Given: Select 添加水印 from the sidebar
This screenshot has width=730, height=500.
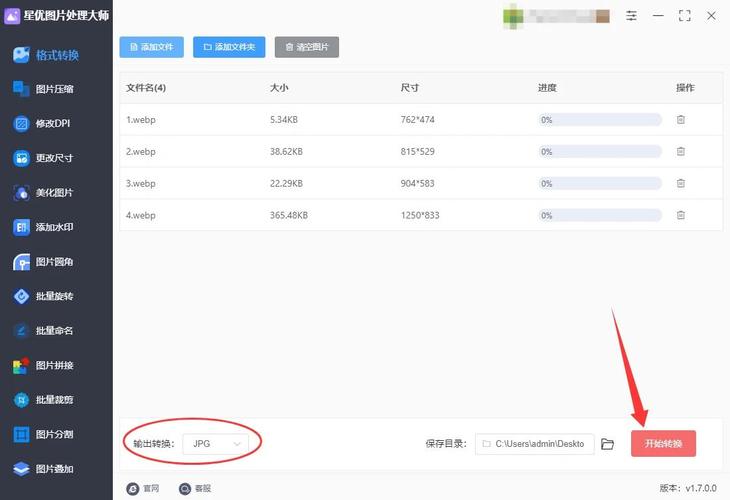Looking at the screenshot, I should 55,227.
